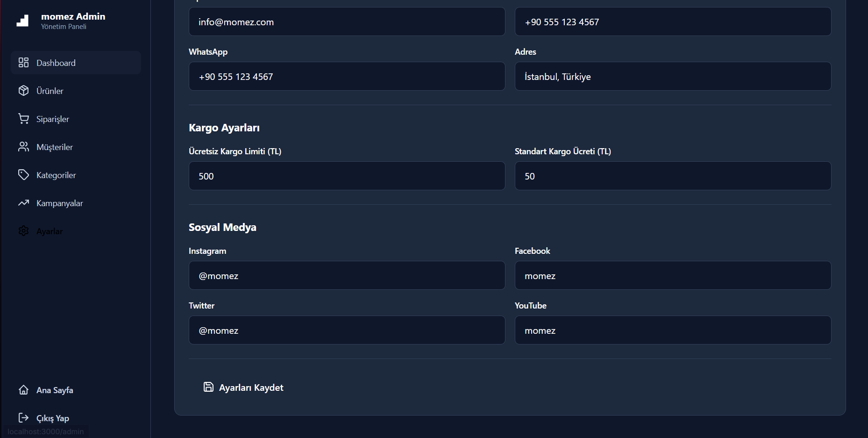This screenshot has width=868, height=438.
Task: Click the Kampanyalar trending arrow icon
Action: [23, 203]
